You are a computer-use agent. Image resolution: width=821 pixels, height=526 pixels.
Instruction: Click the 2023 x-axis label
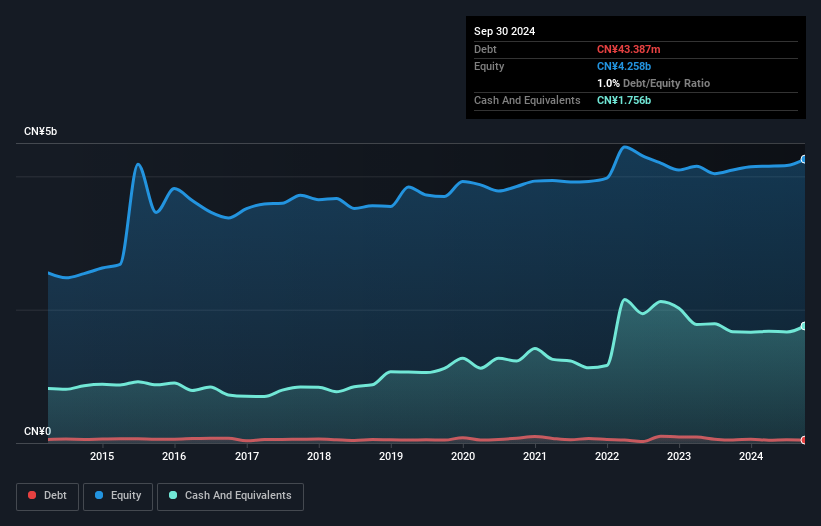679,456
